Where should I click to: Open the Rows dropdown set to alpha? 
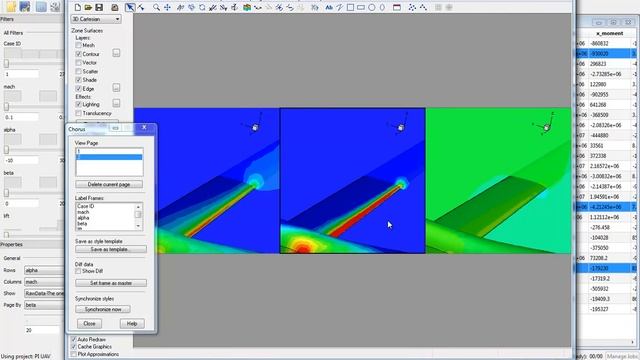pos(44,270)
